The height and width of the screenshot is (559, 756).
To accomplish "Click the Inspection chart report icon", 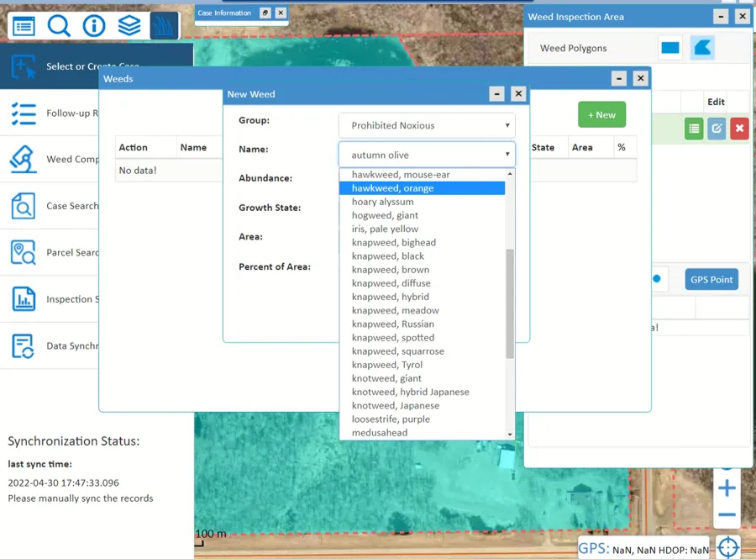I will 24,298.
